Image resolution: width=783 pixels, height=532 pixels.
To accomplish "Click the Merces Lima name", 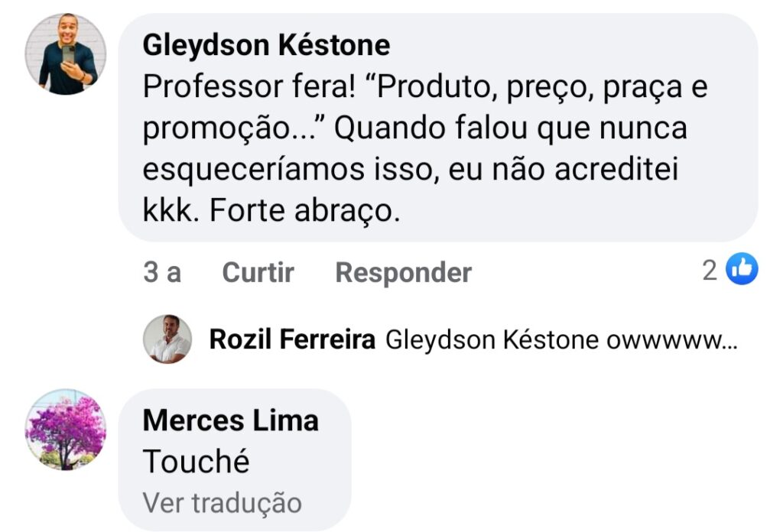I will tap(230, 420).
